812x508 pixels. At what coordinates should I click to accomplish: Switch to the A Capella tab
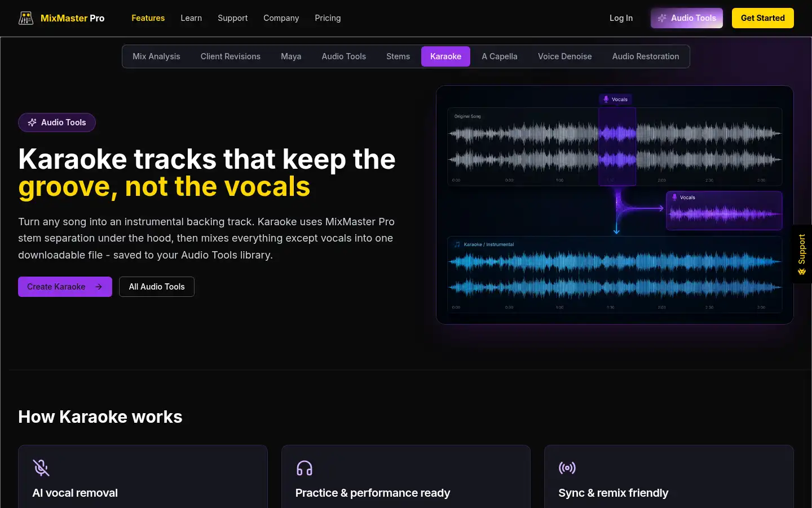(500, 56)
